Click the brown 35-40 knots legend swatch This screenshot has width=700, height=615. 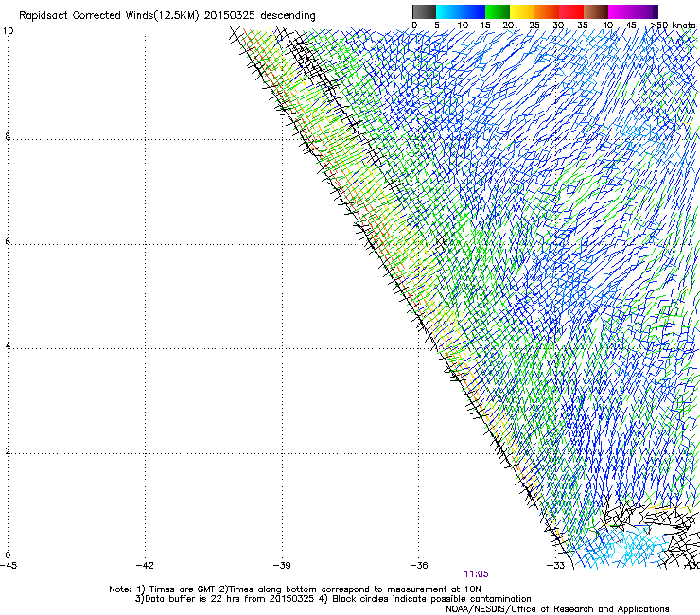[596, 11]
